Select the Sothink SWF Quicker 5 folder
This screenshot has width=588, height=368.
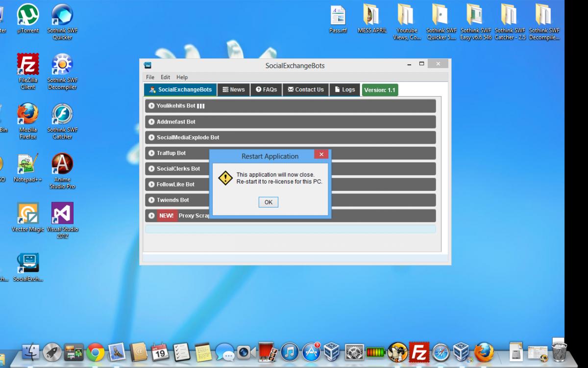pos(441,22)
